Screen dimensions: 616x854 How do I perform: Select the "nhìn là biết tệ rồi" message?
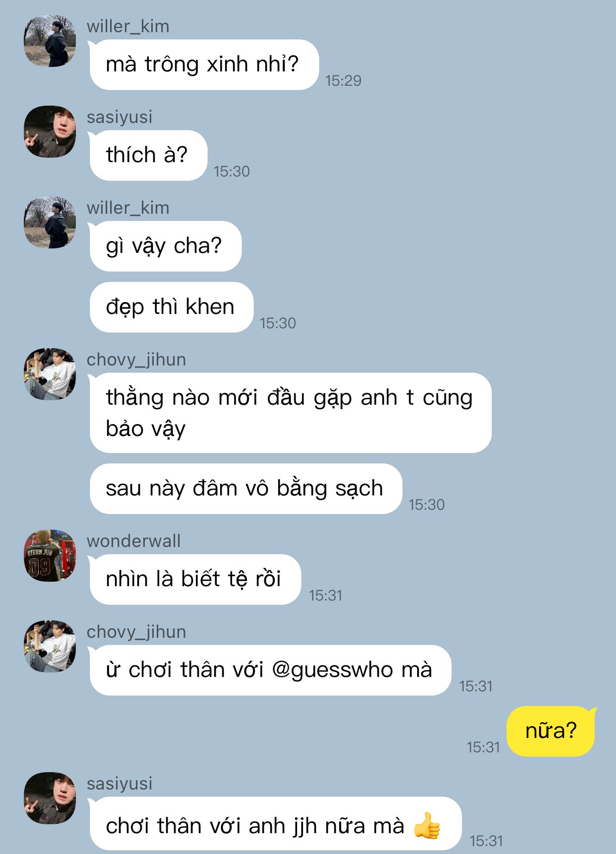[x=194, y=580]
